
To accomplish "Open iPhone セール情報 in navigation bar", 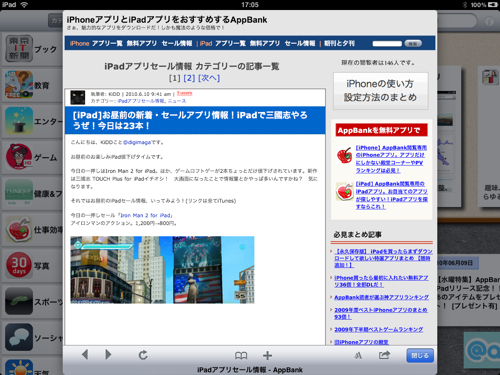I will point(177,43).
